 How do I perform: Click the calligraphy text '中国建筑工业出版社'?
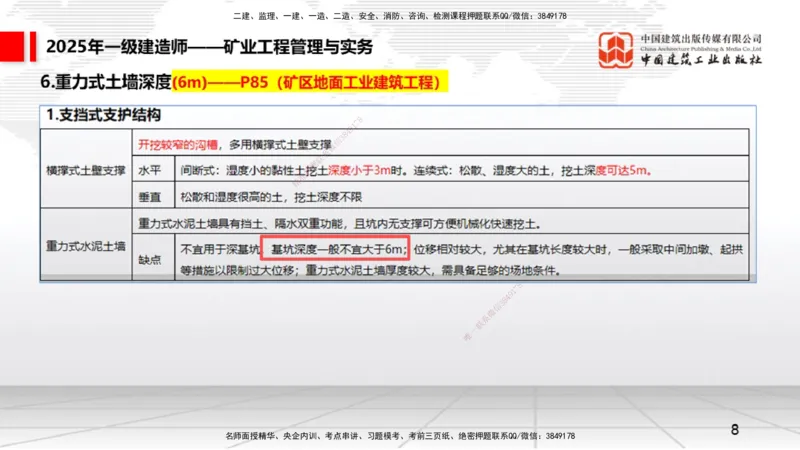tap(701, 59)
